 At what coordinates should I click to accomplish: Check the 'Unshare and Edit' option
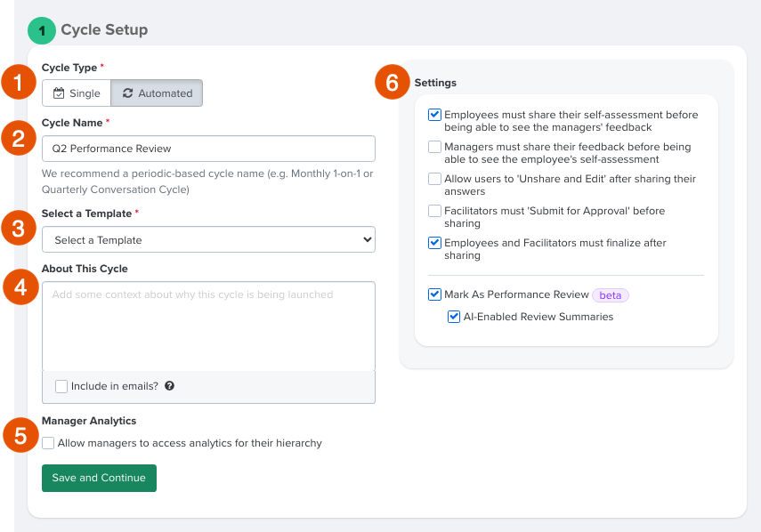coord(433,178)
